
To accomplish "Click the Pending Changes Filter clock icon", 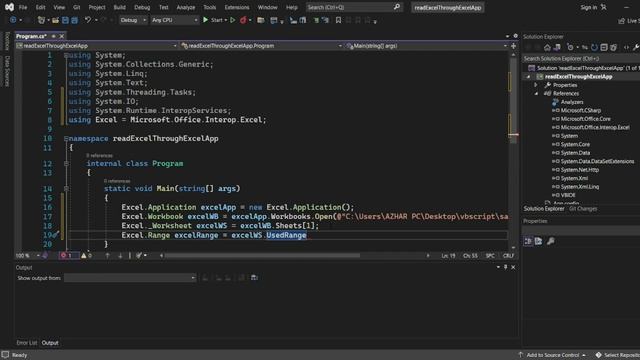I will tap(570, 47).
